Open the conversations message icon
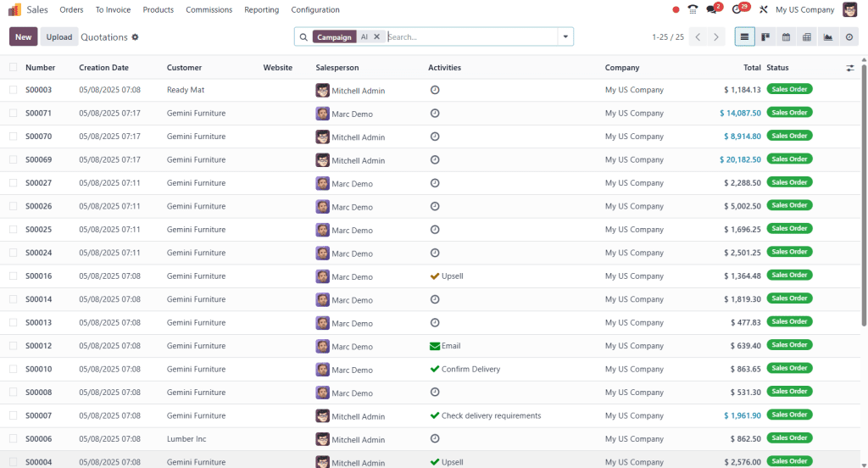This screenshot has width=868, height=468. tap(712, 10)
